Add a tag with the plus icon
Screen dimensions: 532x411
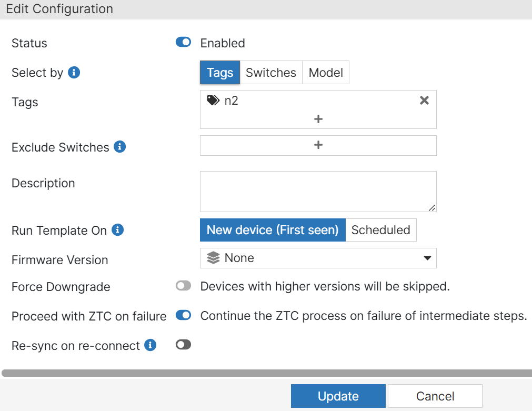[318, 119]
